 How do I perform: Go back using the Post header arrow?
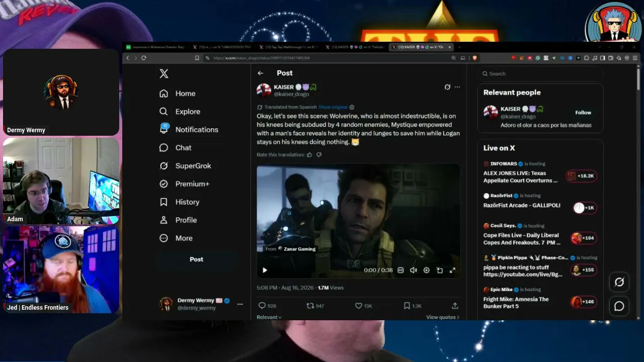260,73
